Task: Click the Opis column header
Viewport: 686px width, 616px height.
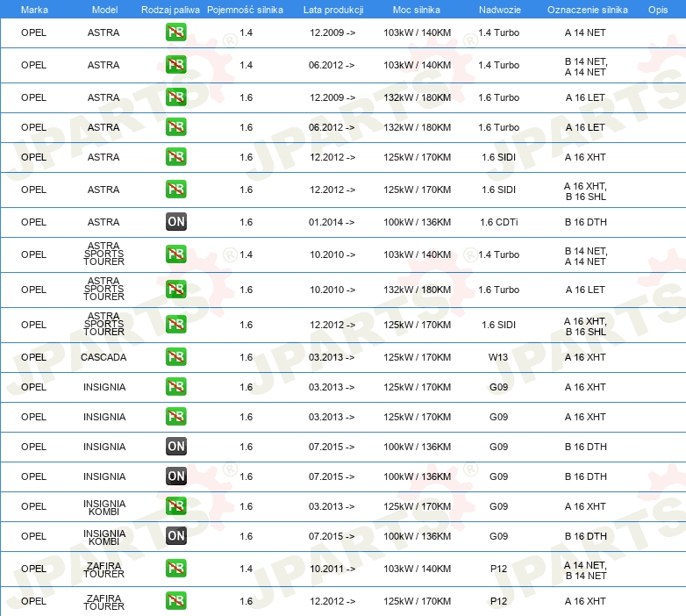Action: pyautogui.click(x=658, y=10)
